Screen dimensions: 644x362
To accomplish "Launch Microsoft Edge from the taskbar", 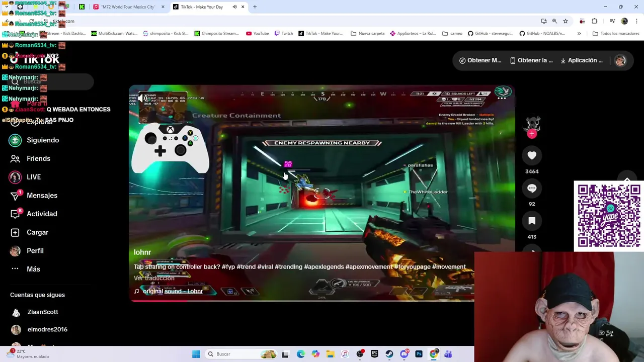I will click(x=300, y=354).
